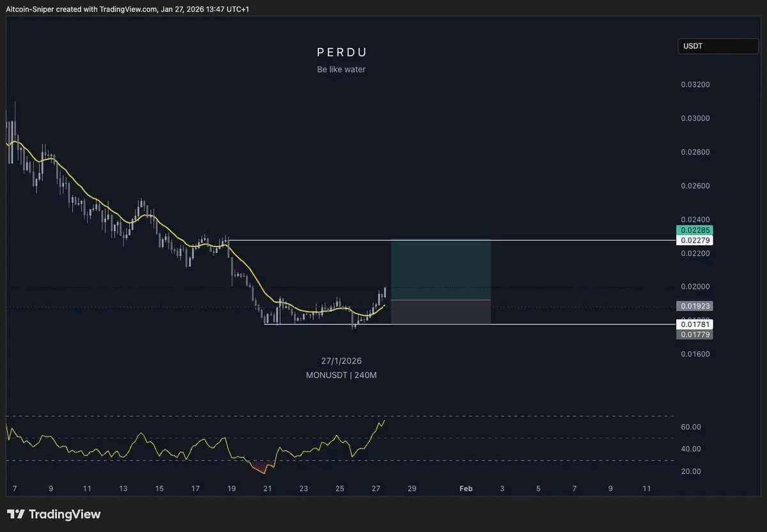Click the 19 date on time axis
Image resolution: width=767 pixels, height=532 pixels.
(231, 489)
